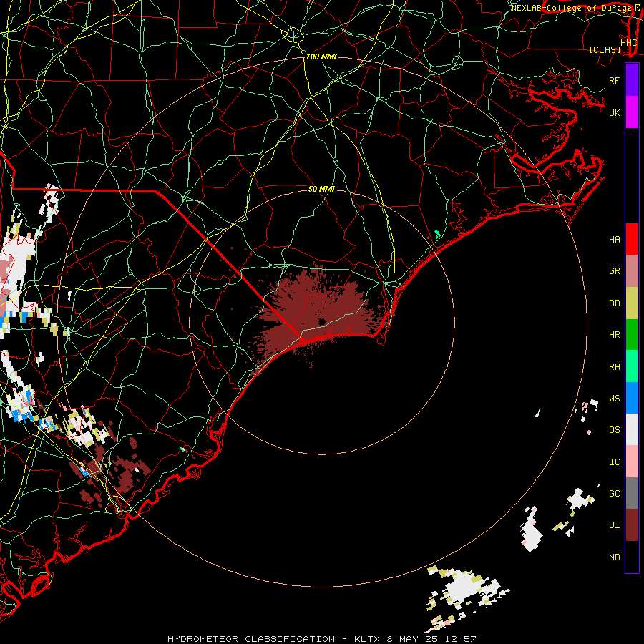Click the 'HYDROMETEOR CLASSIFICATION' title text
The image size is (644, 644).
point(251,639)
